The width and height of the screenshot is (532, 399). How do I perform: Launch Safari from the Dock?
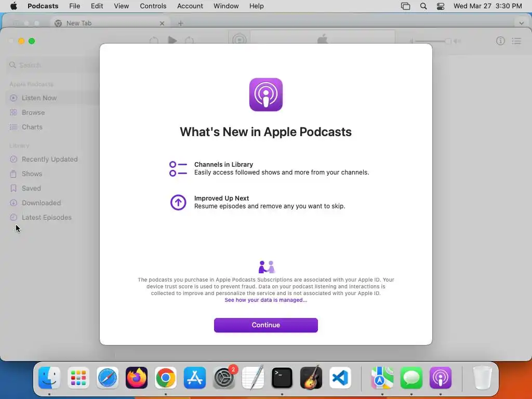click(x=108, y=378)
